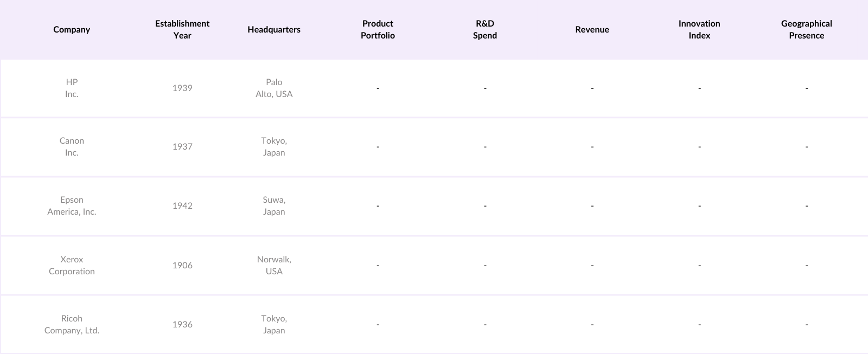Select the Palo Alto, USA headquarters cell
Viewport: 868px width, 354px height.
coord(274,88)
